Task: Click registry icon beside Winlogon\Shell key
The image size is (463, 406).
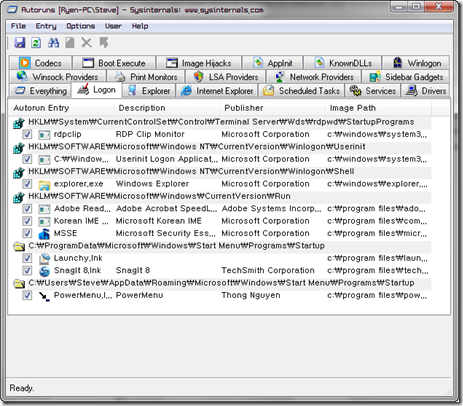Action: click(19, 172)
